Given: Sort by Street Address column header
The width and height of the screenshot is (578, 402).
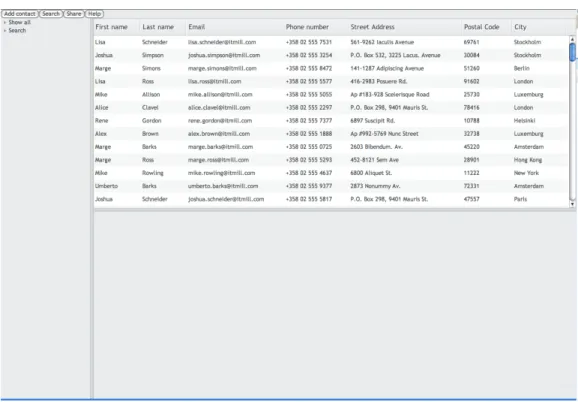Looking at the screenshot, I should click(372, 27).
